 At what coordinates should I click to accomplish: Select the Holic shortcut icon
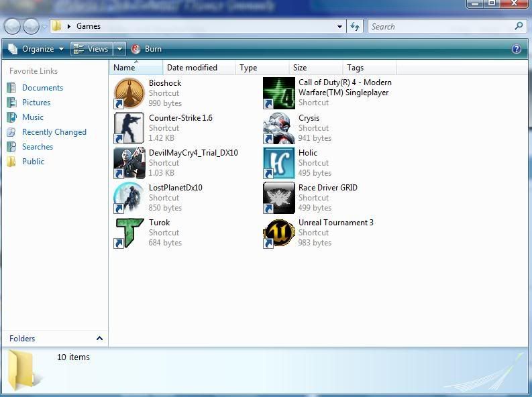coord(278,163)
